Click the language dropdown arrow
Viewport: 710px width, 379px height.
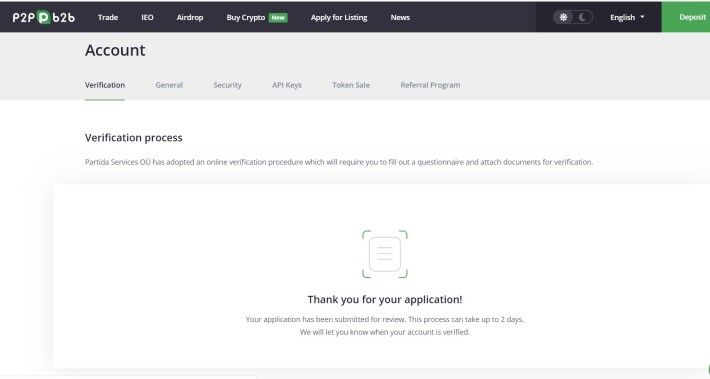point(642,17)
